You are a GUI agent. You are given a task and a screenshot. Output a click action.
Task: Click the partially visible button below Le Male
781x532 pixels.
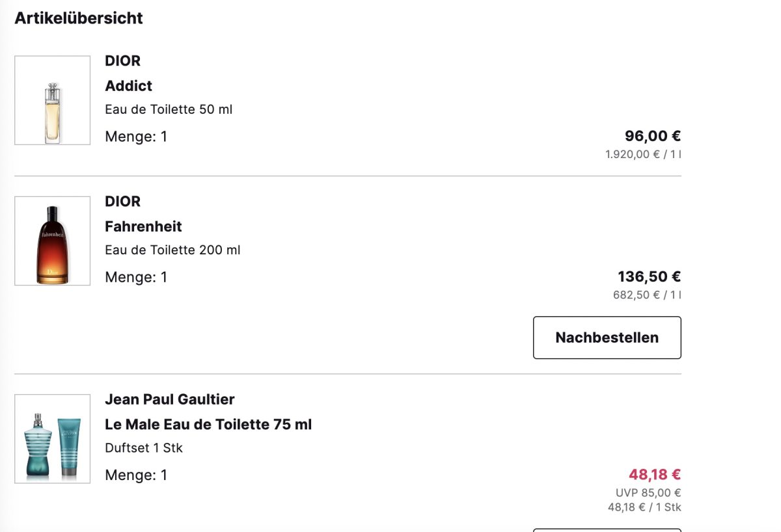tap(607, 530)
